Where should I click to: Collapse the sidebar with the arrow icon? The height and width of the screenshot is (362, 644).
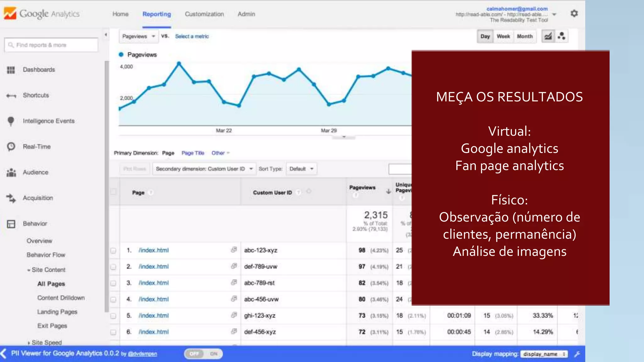[106, 35]
